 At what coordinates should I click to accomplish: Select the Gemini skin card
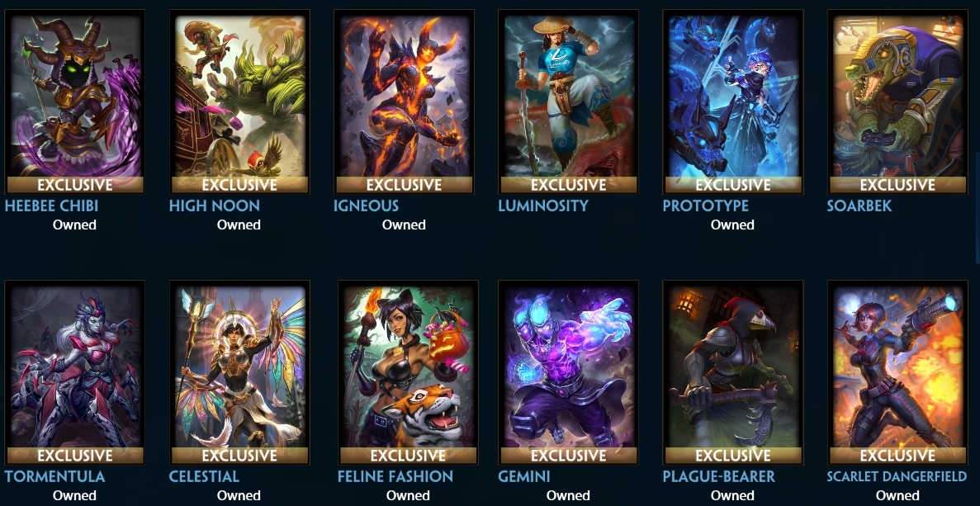pyautogui.click(x=569, y=372)
